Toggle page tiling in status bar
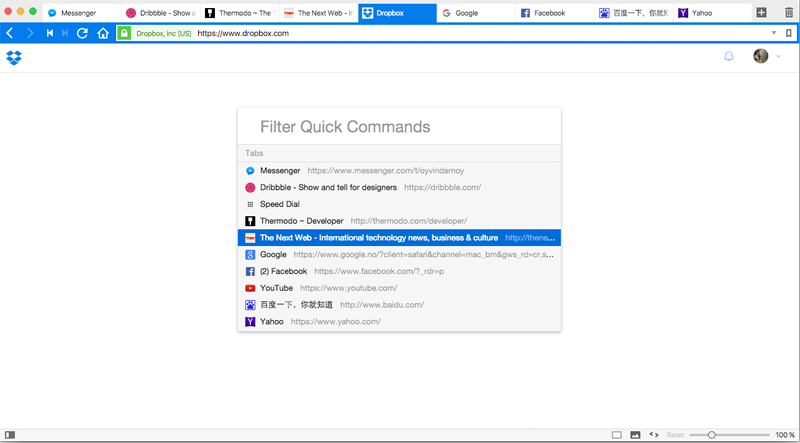Viewport: 800px width, 443px height. [x=617, y=435]
